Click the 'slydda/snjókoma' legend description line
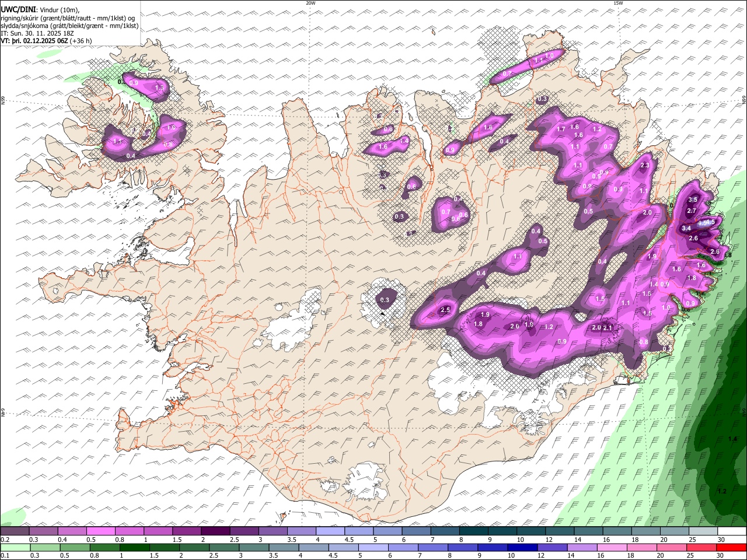 69,26
